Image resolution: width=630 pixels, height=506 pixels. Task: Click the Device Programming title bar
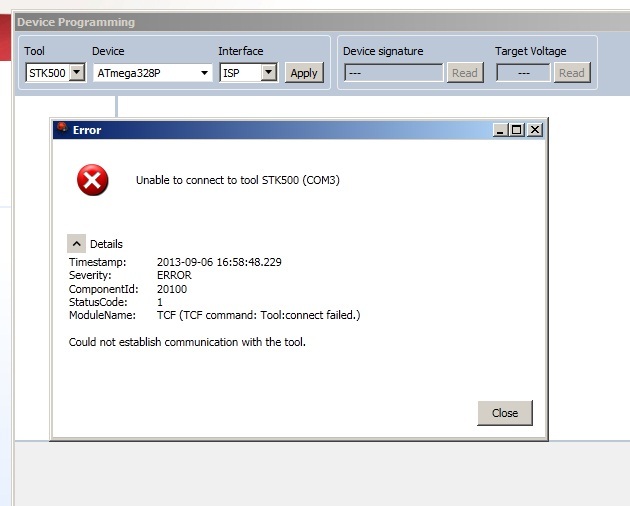pyautogui.click(x=321, y=22)
